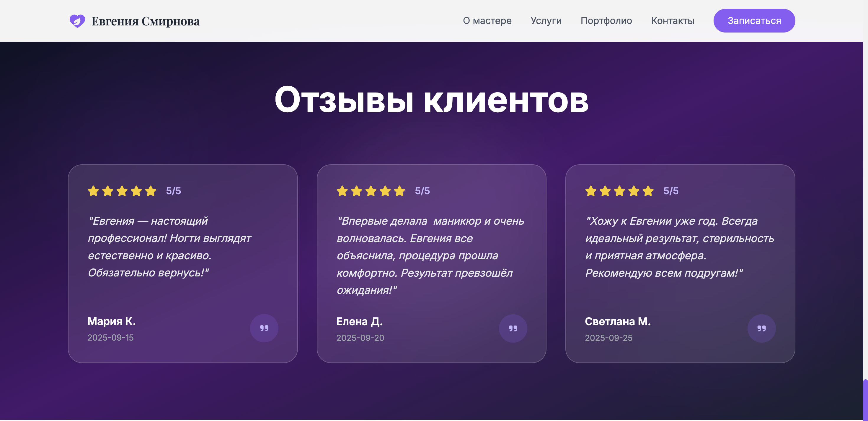Click fifth star in Мария К. review
Image resolution: width=868 pixels, height=421 pixels.
pyautogui.click(x=151, y=191)
